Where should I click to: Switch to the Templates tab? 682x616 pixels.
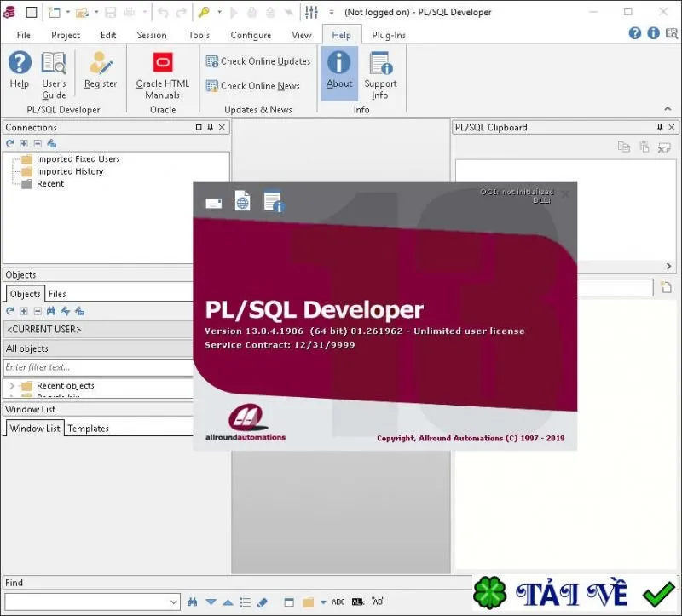point(89,429)
